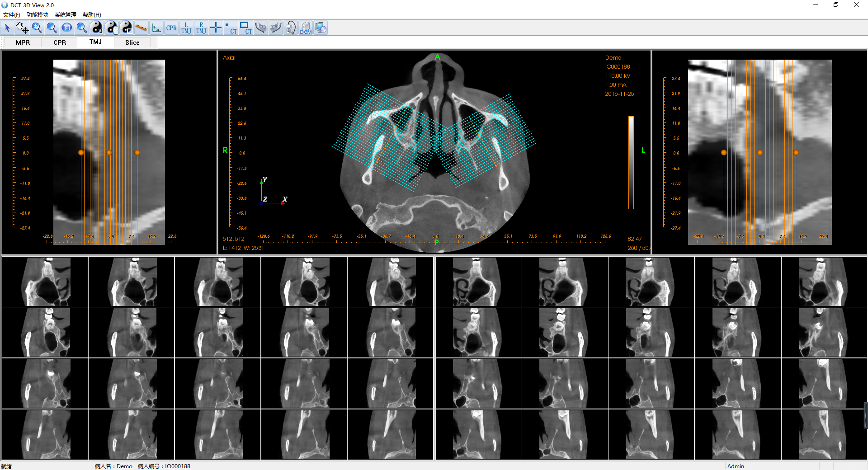Viewport: 868px width, 470px height.
Task: Click the yin-yang contrast icon labeled M
Action: point(97,28)
